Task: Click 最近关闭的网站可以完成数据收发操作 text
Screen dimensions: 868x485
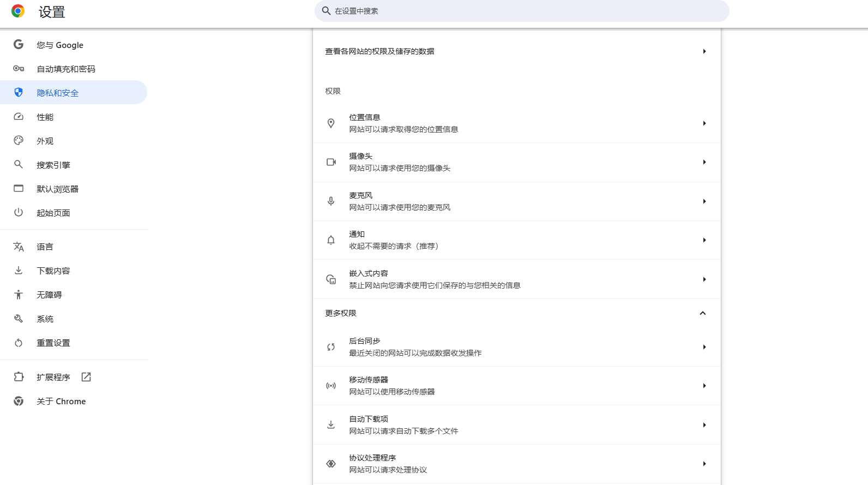Action: [415, 353]
